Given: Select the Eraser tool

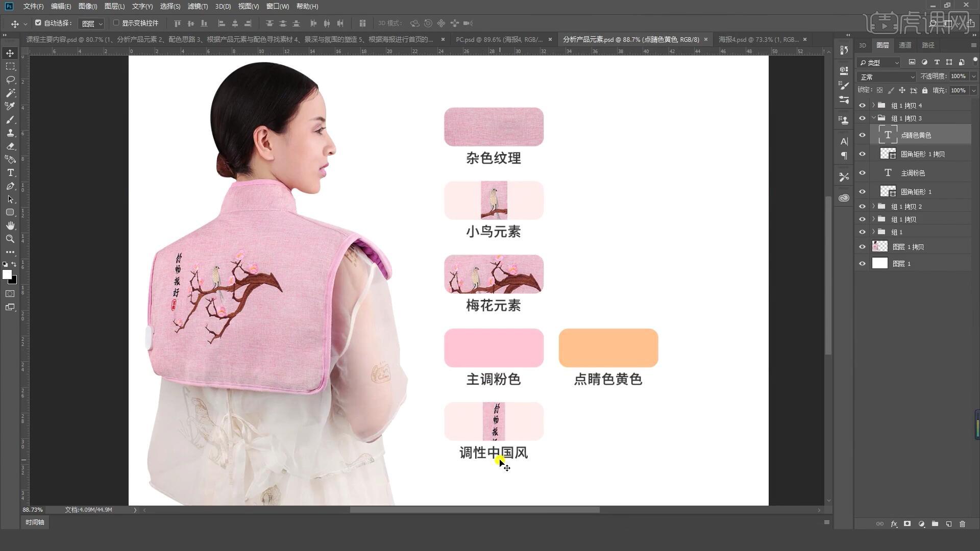Looking at the screenshot, I should pos(10,146).
